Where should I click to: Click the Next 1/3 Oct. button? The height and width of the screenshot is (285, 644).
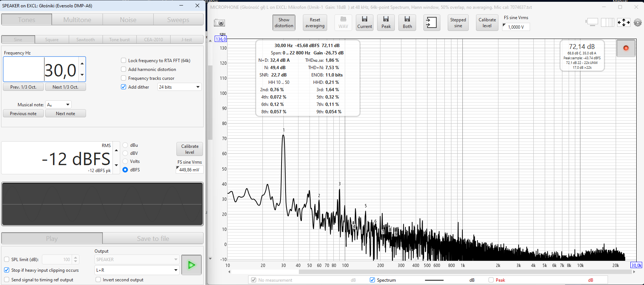[x=65, y=87]
